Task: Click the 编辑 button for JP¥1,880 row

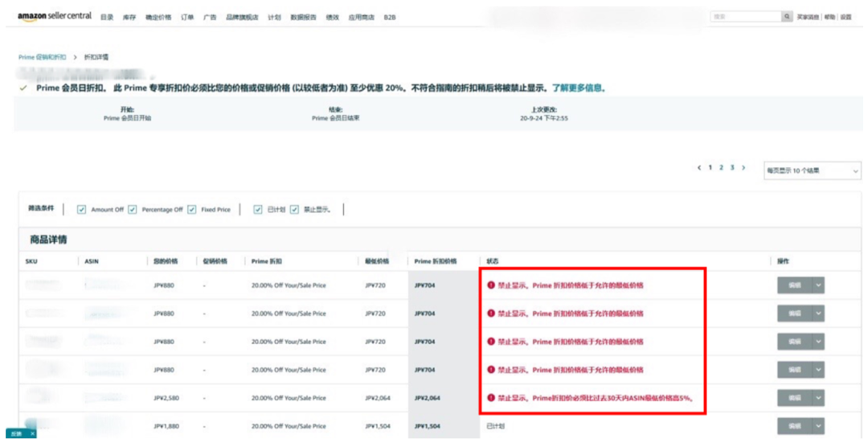Action: [794, 426]
